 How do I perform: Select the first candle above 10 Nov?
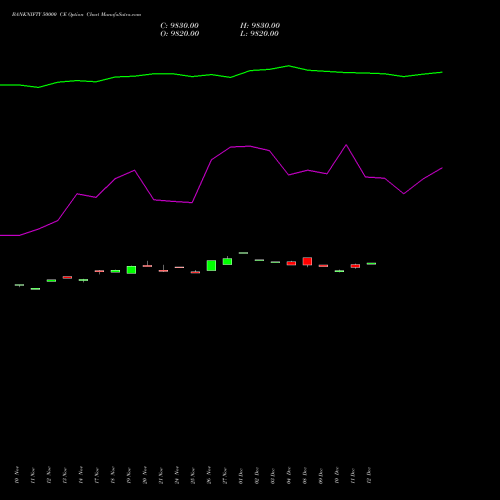coord(19,285)
